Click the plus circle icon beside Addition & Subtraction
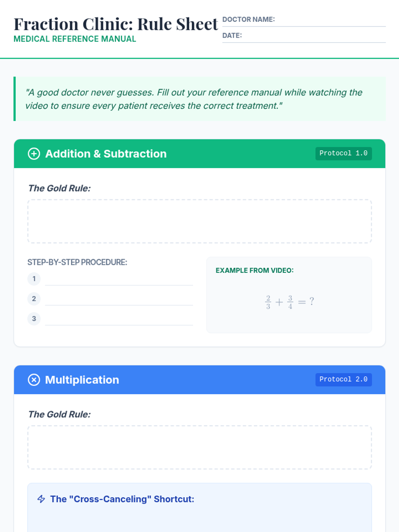The width and height of the screenshot is (399, 532). point(34,154)
